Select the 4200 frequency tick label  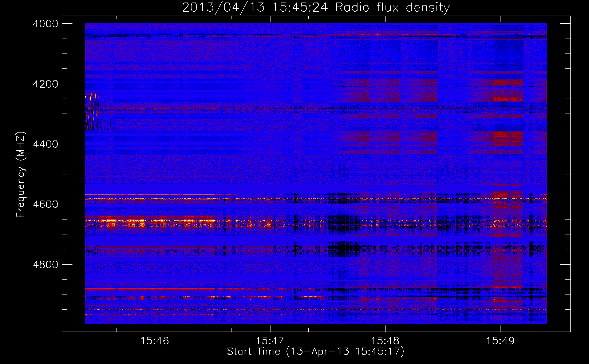tap(46, 84)
